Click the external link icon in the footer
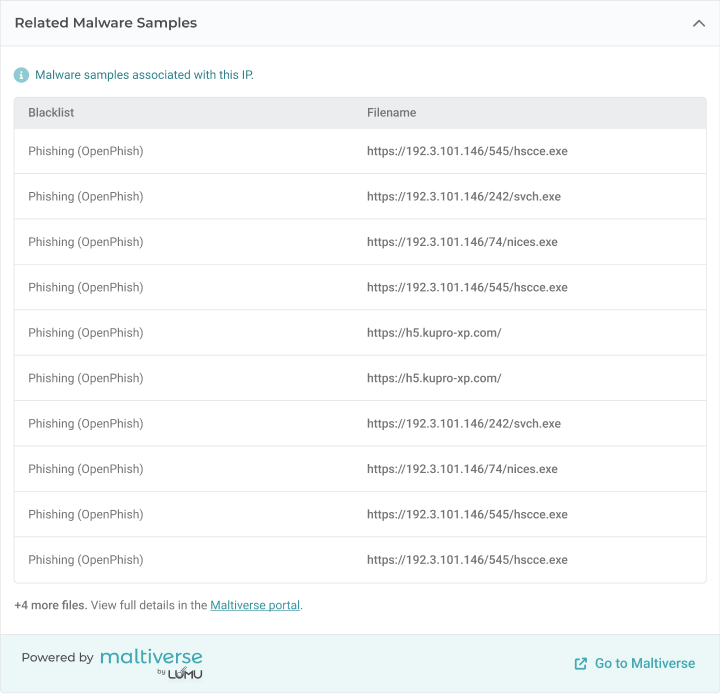Screen dimensions: 720x696 point(580,664)
